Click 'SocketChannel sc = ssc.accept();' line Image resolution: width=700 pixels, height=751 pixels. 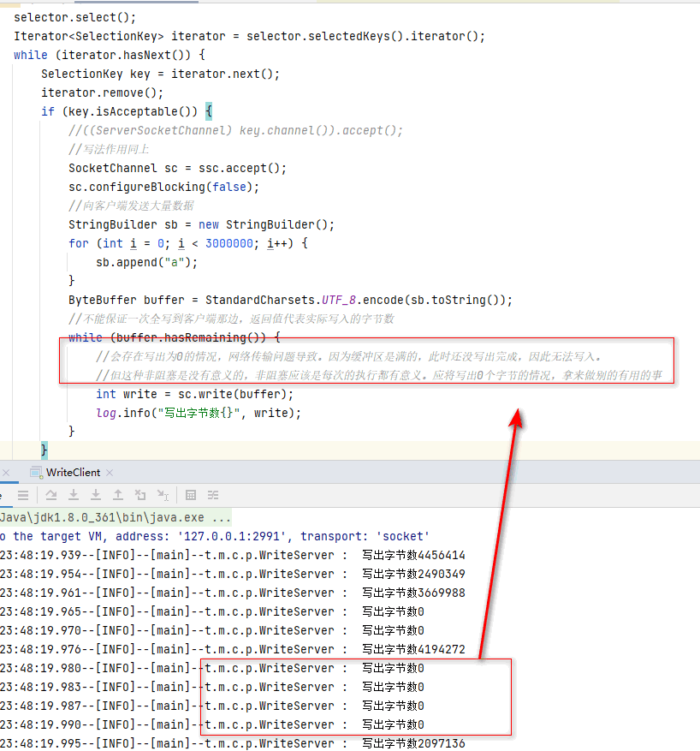(177, 169)
